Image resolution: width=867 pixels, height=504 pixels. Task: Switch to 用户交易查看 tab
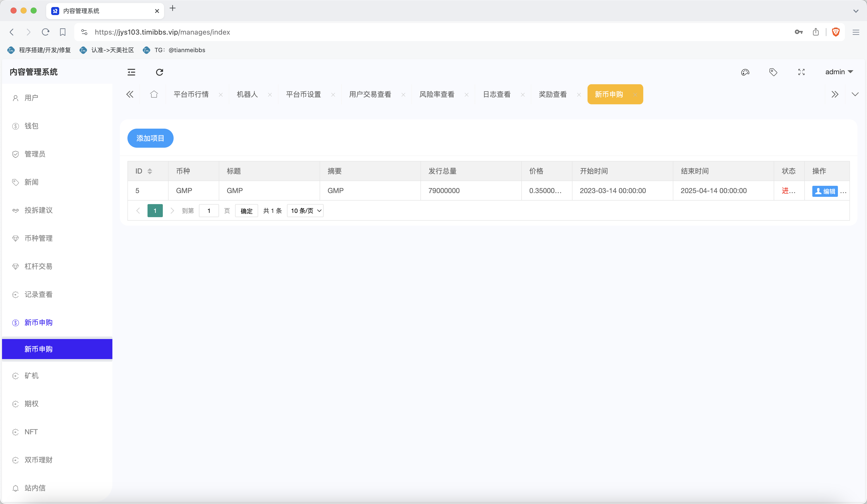(370, 94)
